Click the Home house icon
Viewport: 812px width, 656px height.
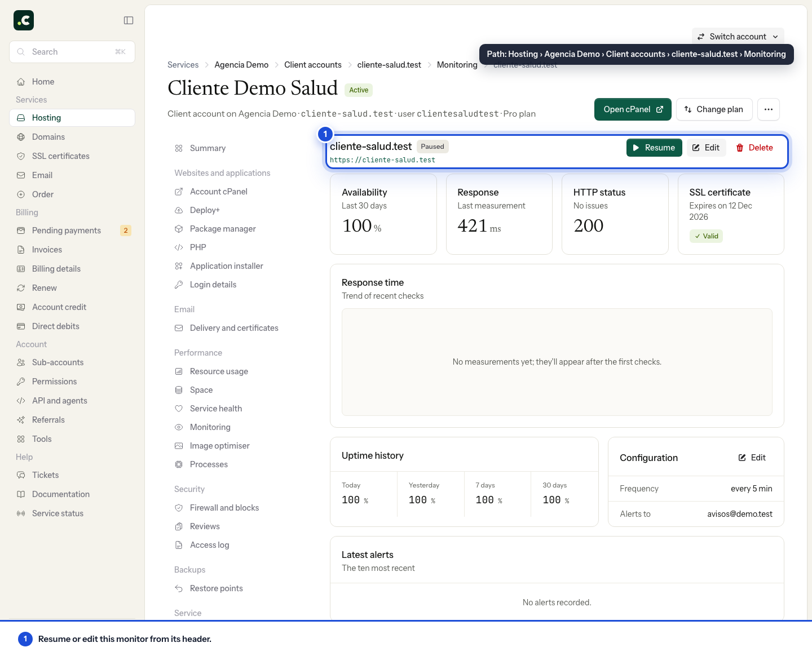tap(21, 82)
